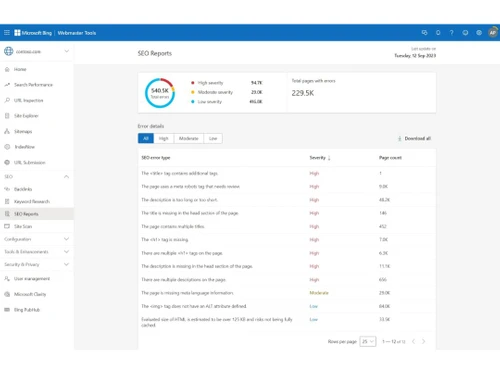The image size is (500, 375).
Task: Open the meta robots tag error row
Action: pos(287,186)
